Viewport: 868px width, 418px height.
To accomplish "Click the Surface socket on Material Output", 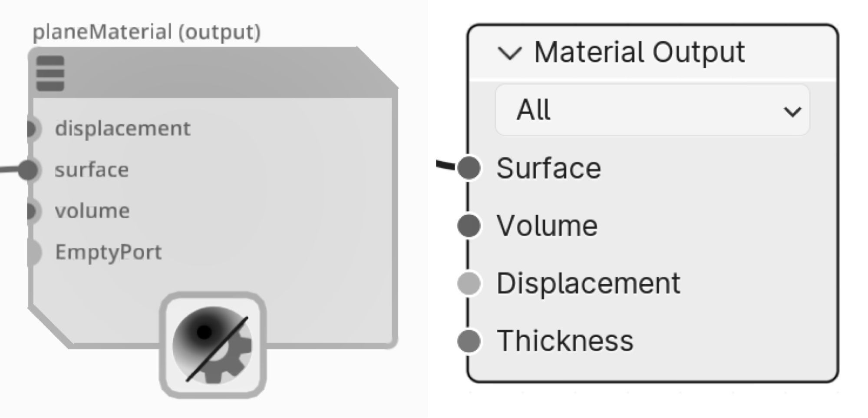I will (x=469, y=168).
